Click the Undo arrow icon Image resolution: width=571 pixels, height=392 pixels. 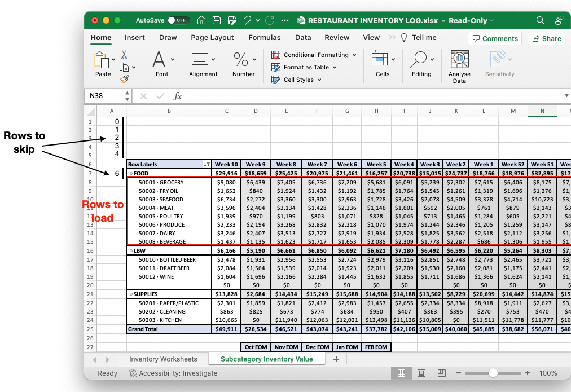[247, 20]
